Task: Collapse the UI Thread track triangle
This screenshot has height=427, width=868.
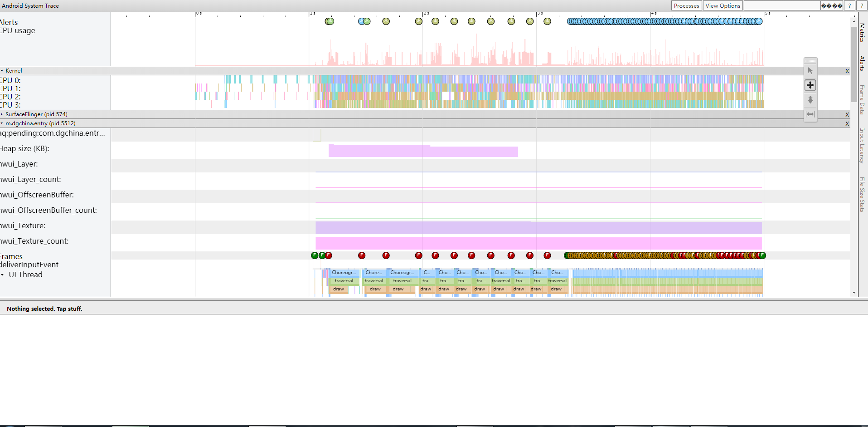Action: (3, 275)
